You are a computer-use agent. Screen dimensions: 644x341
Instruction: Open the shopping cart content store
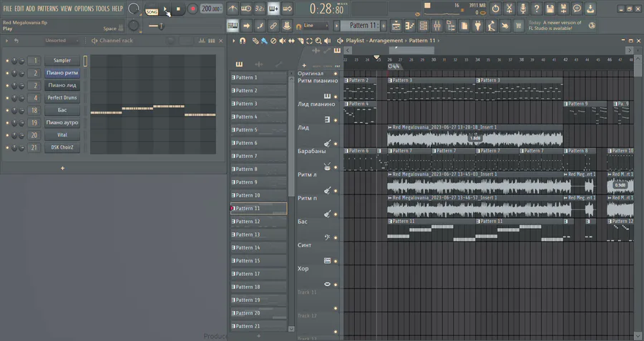click(518, 26)
